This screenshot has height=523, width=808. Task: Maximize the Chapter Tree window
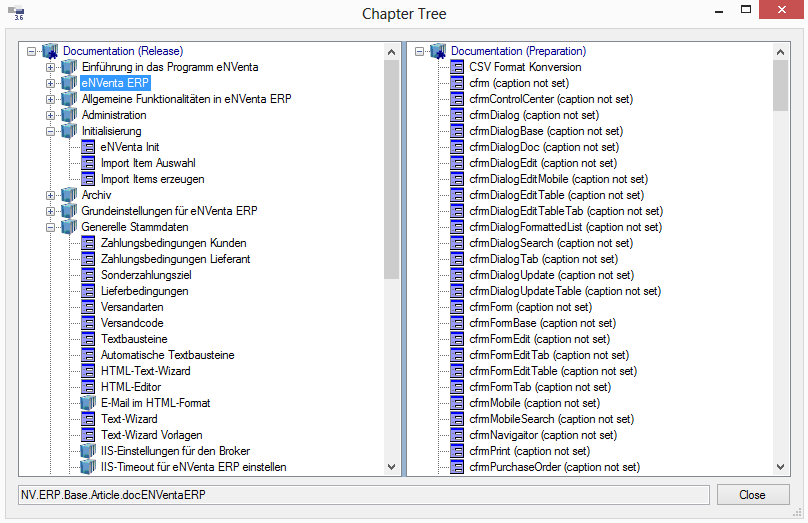tap(746, 9)
